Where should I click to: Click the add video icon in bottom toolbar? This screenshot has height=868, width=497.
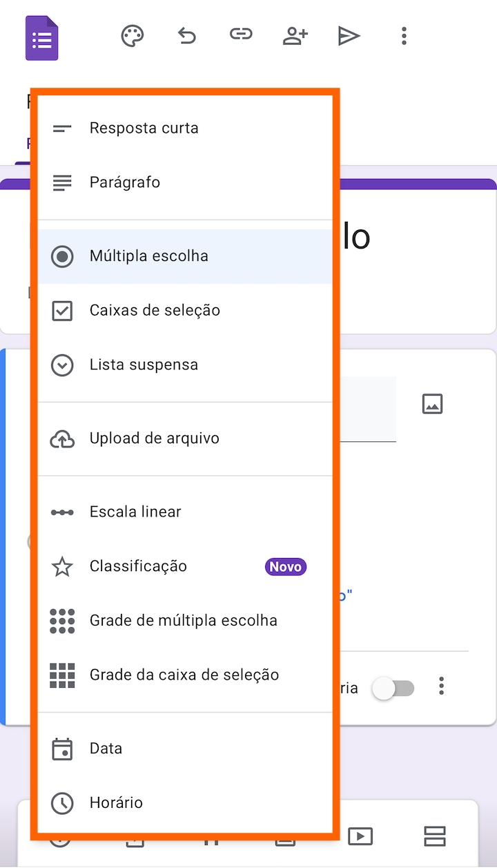pos(360,836)
